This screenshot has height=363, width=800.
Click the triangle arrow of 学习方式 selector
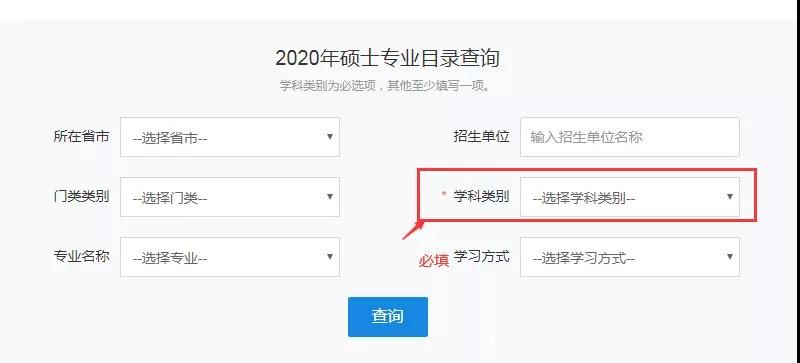click(730, 257)
